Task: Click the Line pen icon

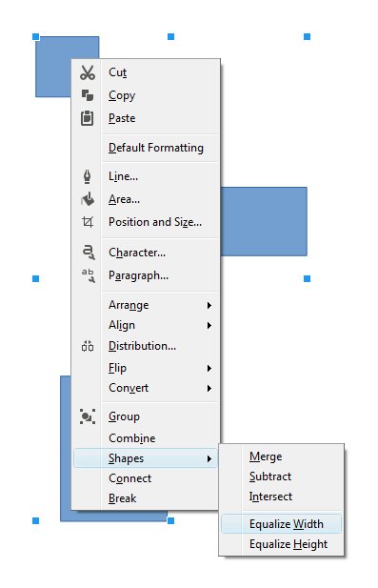Action: point(87,176)
